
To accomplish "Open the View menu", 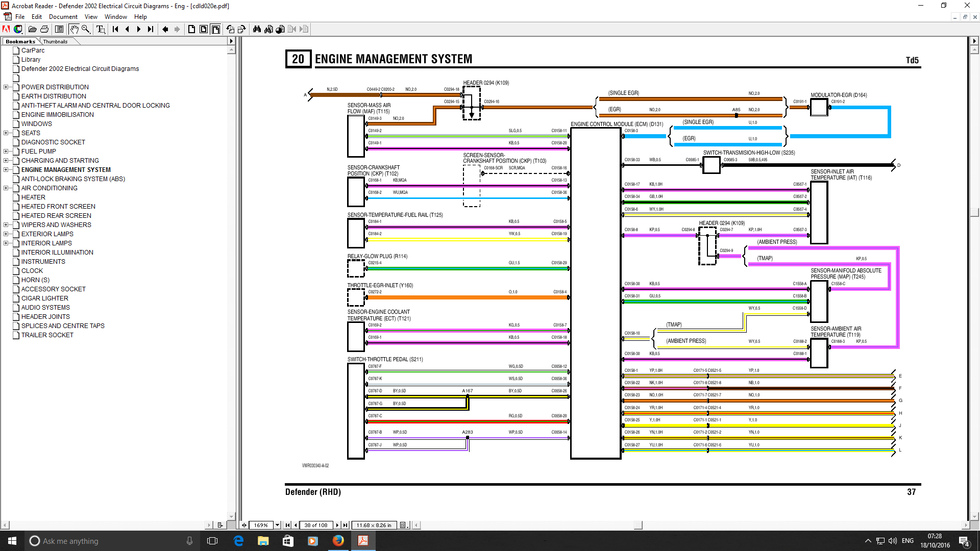I will (91, 17).
